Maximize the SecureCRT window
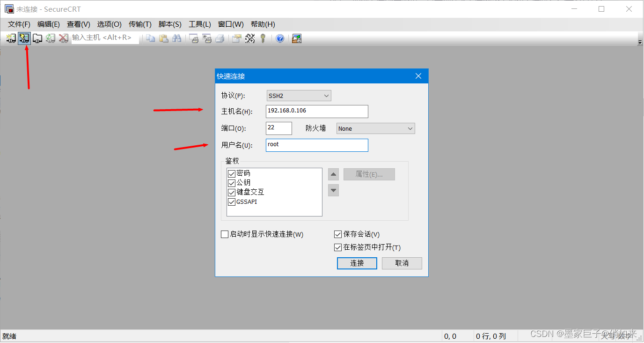The width and height of the screenshot is (644, 343). [601, 9]
